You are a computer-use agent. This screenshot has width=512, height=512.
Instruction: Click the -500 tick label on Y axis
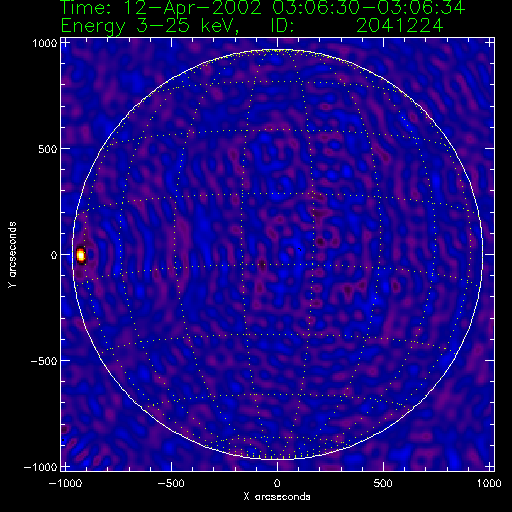[44, 361]
